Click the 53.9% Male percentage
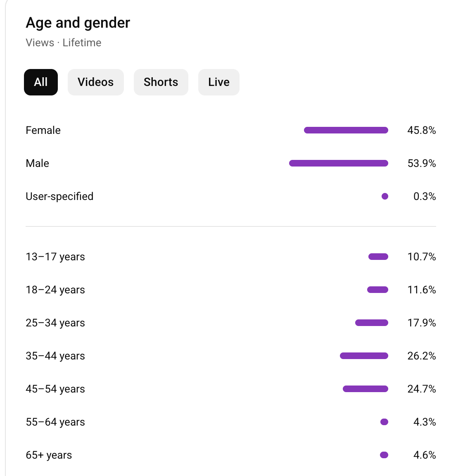 click(x=421, y=163)
